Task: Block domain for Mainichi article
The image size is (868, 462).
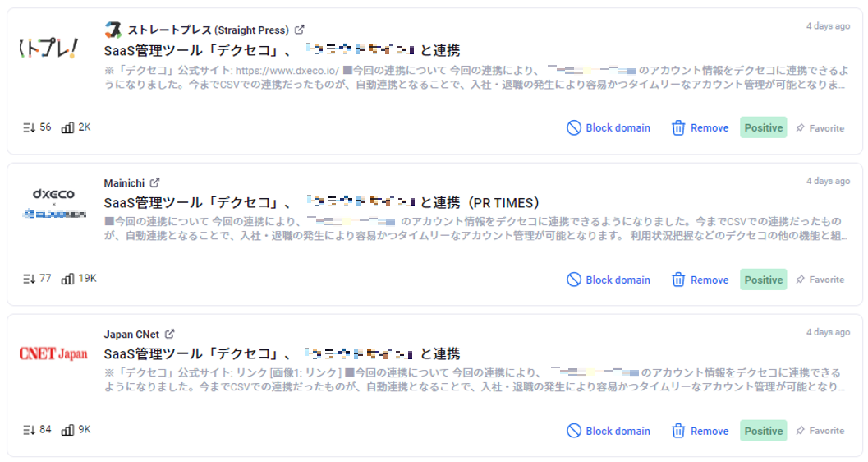Action: 609,280
